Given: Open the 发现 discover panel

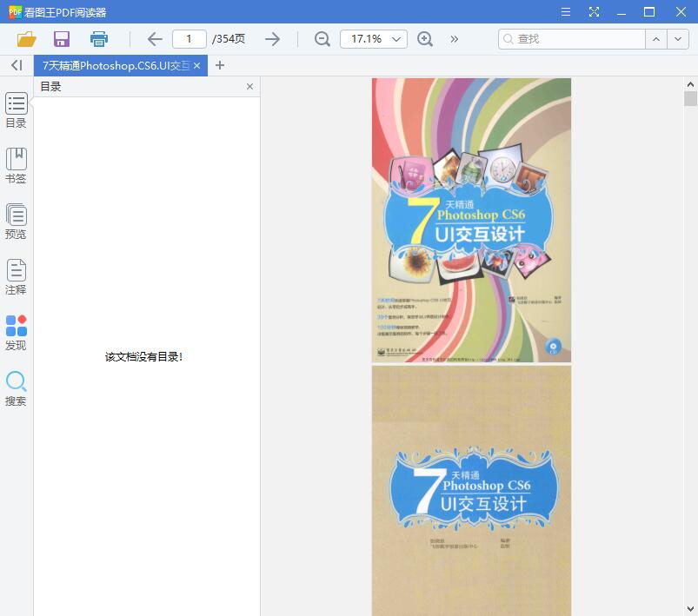Looking at the screenshot, I should pyautogui.click(x=16, y=333).
